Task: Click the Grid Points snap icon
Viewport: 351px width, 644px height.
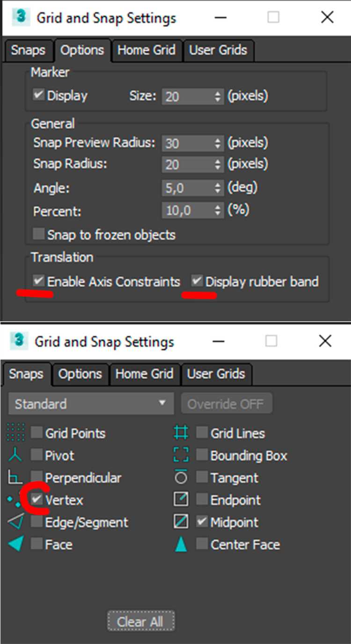Action: [16, 433]
